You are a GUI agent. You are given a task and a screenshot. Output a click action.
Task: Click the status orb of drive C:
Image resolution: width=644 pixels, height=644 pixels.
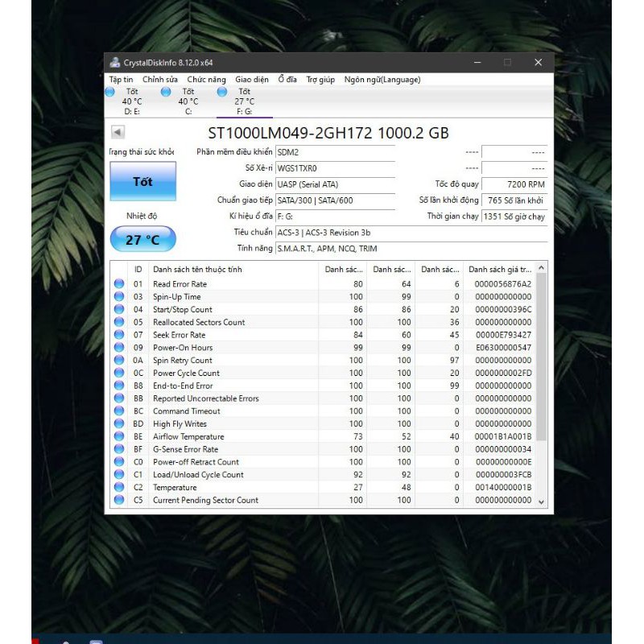(166, 92)
